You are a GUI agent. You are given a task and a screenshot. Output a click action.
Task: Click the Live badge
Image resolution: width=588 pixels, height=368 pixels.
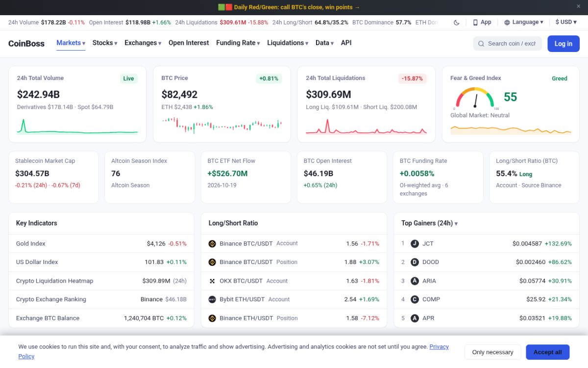(x=128, y=79)
